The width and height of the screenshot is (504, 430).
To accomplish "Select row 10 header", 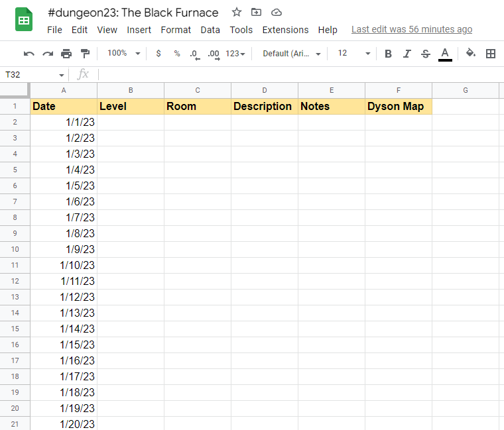I will 15,250.
